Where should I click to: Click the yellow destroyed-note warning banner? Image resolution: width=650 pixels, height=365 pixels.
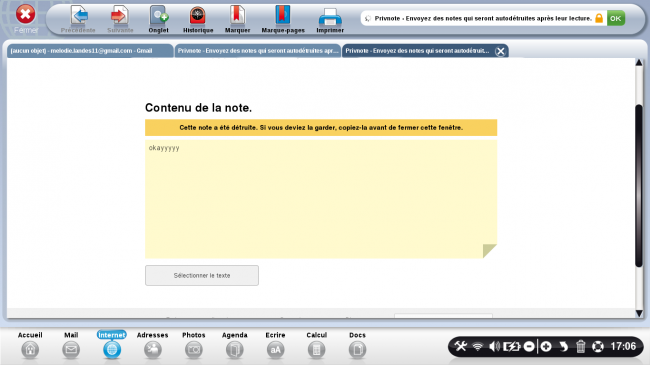[x=321, y=128]
